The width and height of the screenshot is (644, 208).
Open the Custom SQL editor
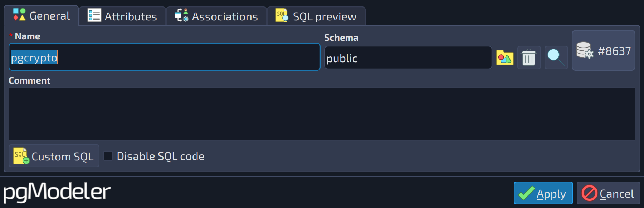pos(54,156)
